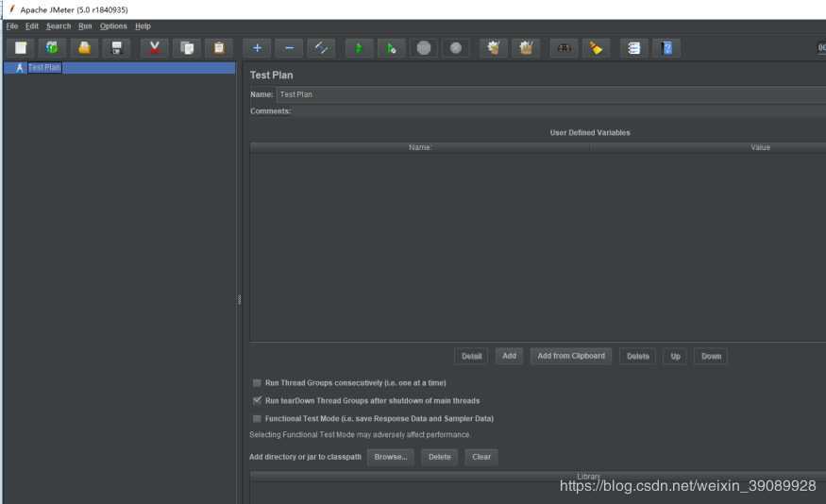Enable Run Thread Groups consecutively checkbox

tap(257, 383)
